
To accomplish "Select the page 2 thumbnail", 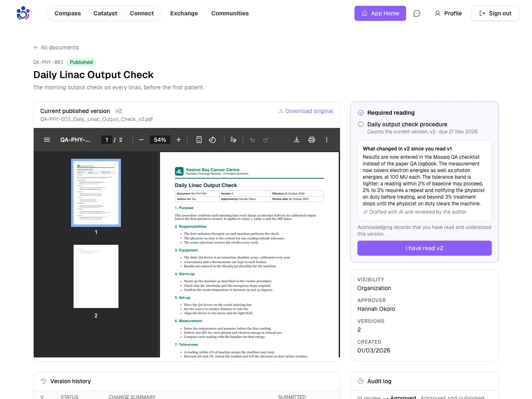I will [x=96, y=276].
